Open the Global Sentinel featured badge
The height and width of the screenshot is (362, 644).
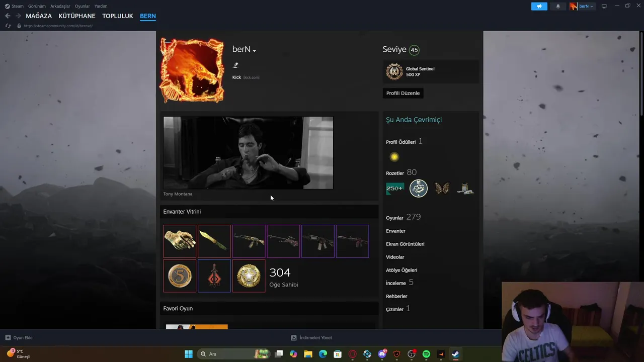tap(431, 72)
